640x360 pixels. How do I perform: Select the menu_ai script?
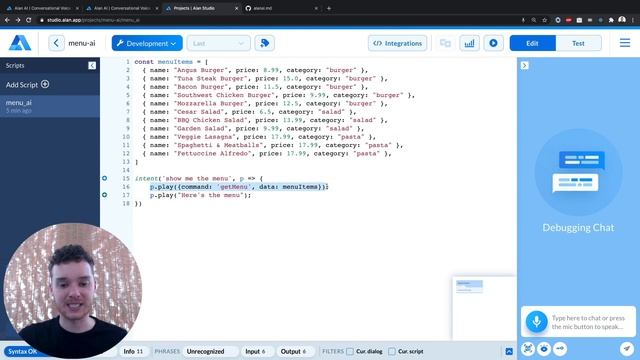(x=50, y=106)
